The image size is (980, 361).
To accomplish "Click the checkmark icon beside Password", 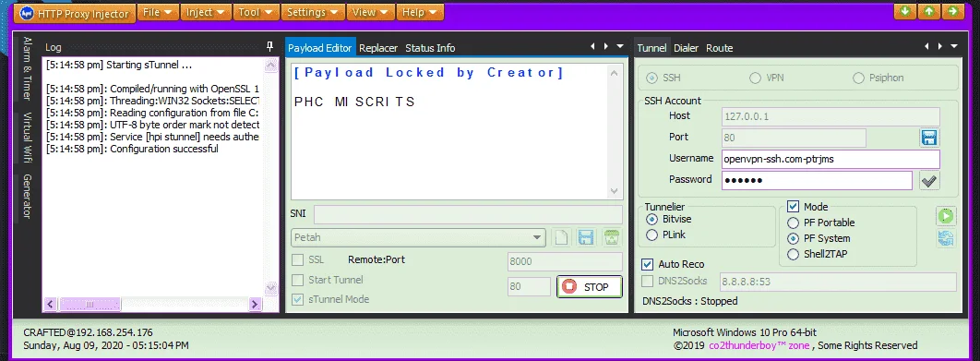I will (x=929, y=181).
